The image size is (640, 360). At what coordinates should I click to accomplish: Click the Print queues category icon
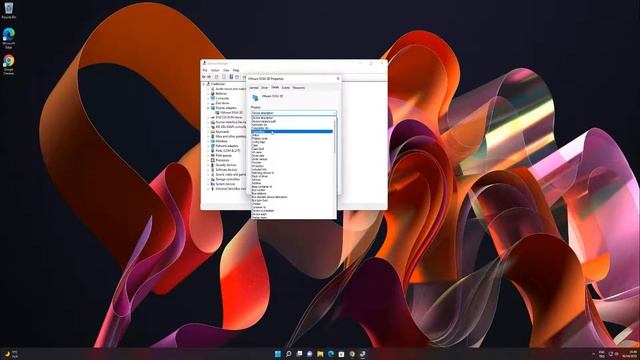point(213,156)
